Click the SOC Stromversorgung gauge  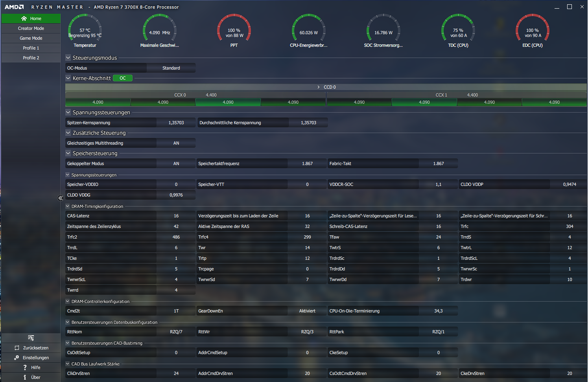383,31
